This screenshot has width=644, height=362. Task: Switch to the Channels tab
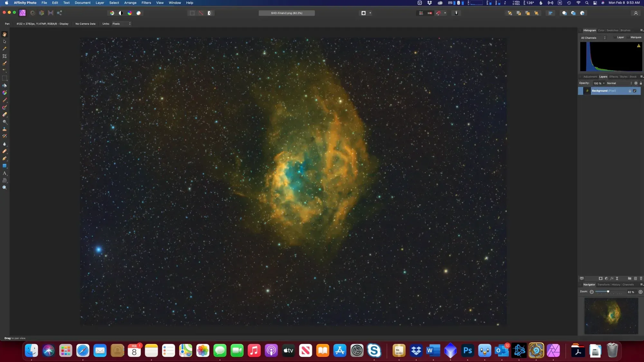coord(628,285)
